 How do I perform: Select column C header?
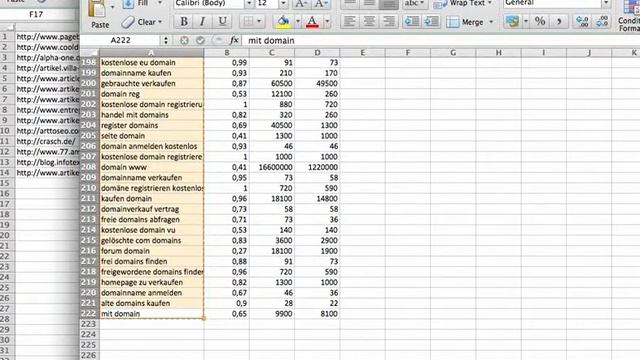(x=272, y=53)
